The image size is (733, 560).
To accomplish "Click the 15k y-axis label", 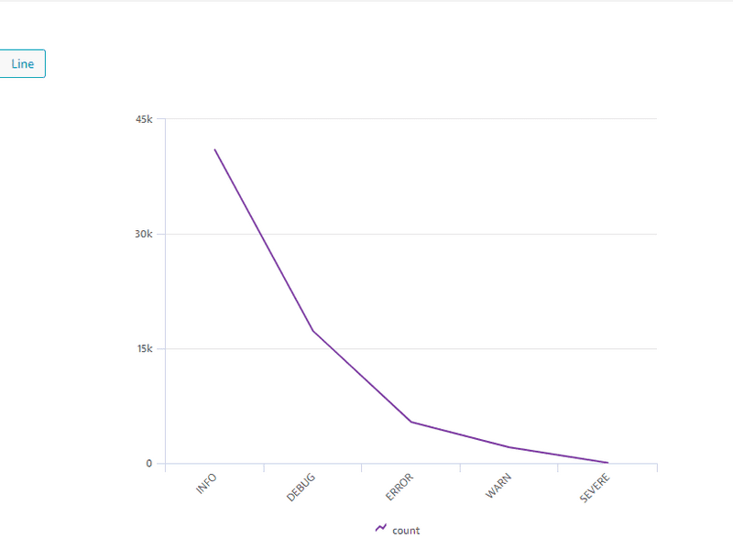I will pyautogui.click(x=144, y=348).
